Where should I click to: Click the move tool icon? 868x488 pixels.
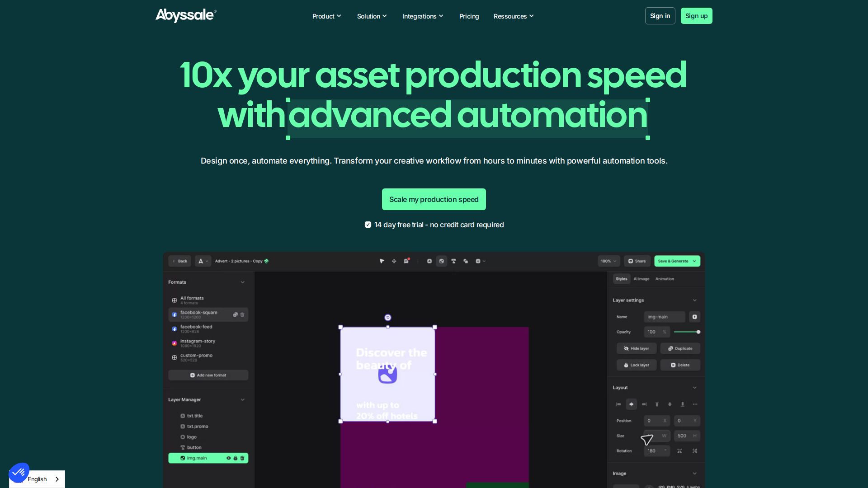(394, 261)
